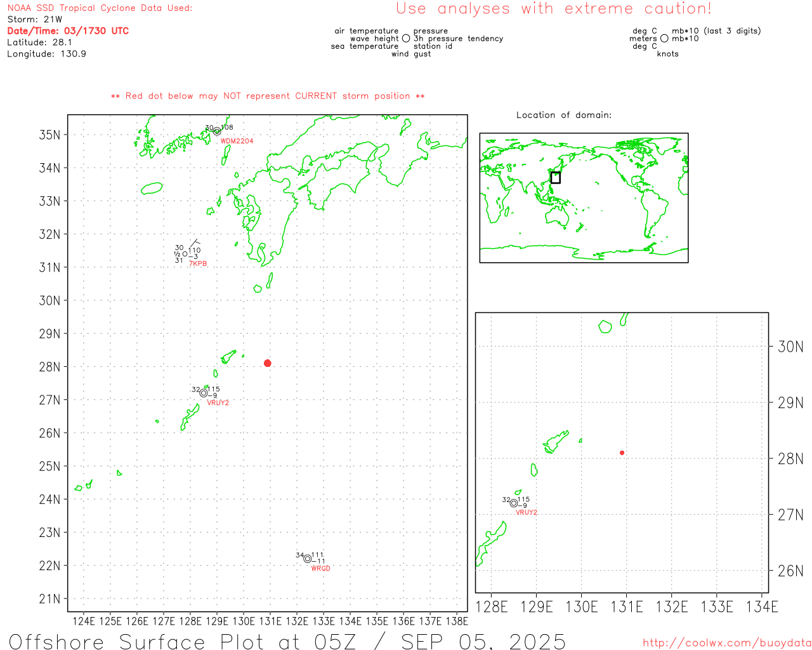Viewport: 812px width, 650px height.
Task: Click the WDM2204 station label
Action: (237, 141)
